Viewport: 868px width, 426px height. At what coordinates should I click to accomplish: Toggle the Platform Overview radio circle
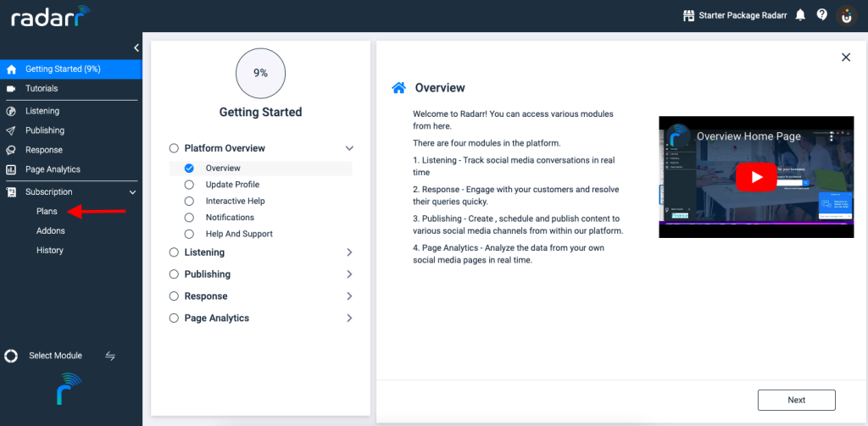pyautogui.click(x=174, y=148)
